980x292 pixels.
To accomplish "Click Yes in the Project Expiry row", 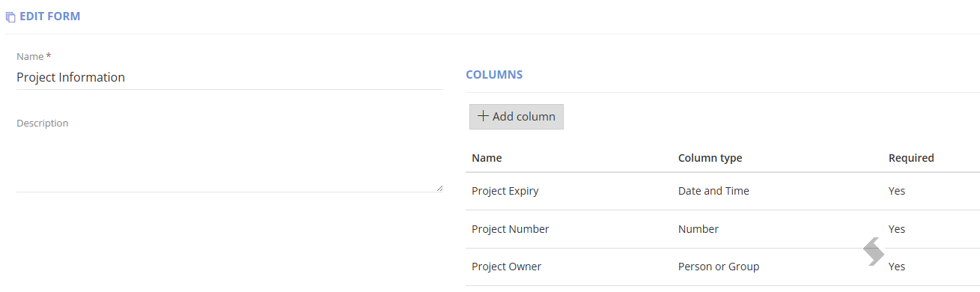I will (896, 191).
